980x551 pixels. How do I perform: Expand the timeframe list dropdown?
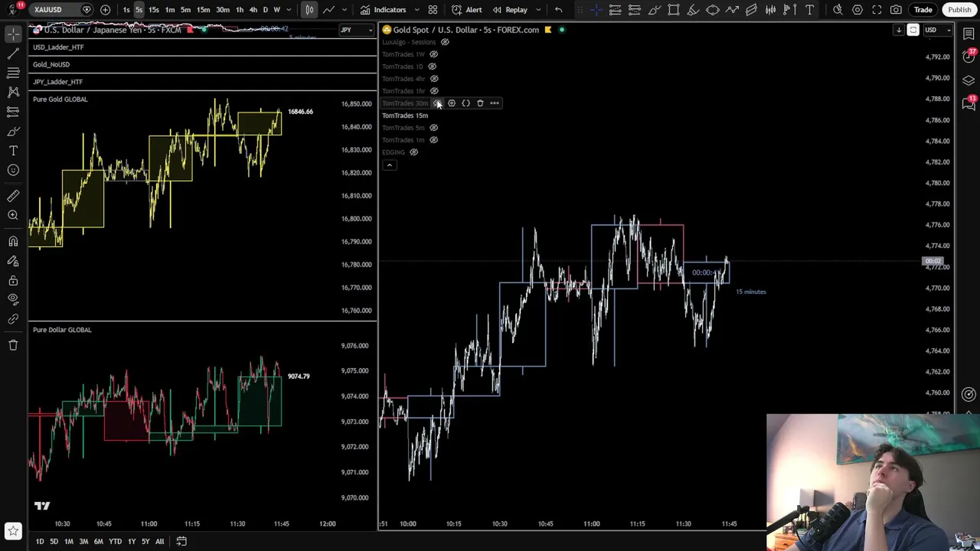tap(289, 10)
